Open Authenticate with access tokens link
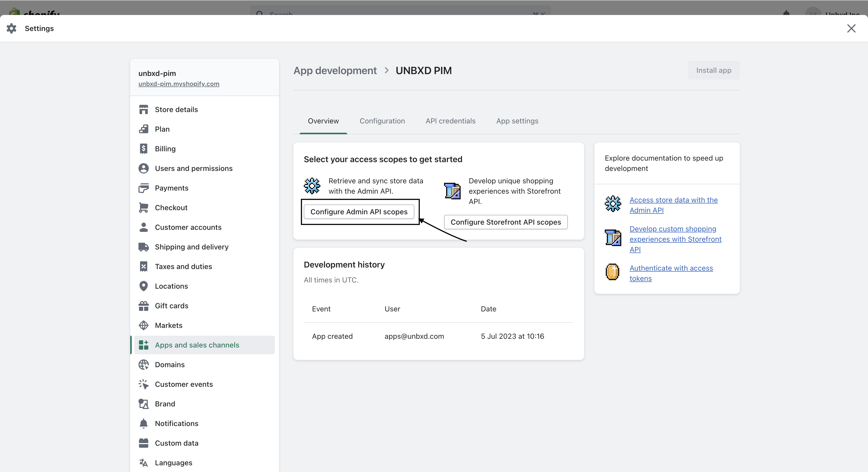 coord(671,273)
